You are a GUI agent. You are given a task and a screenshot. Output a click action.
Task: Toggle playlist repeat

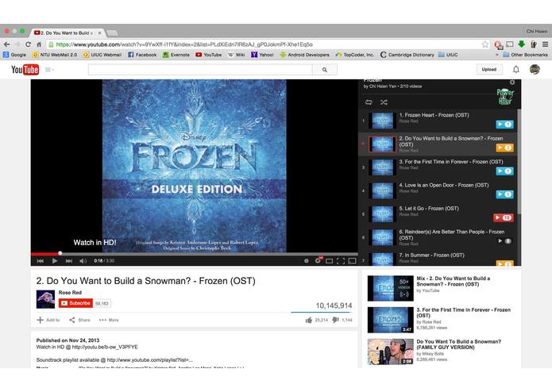[x=369, y=102]
